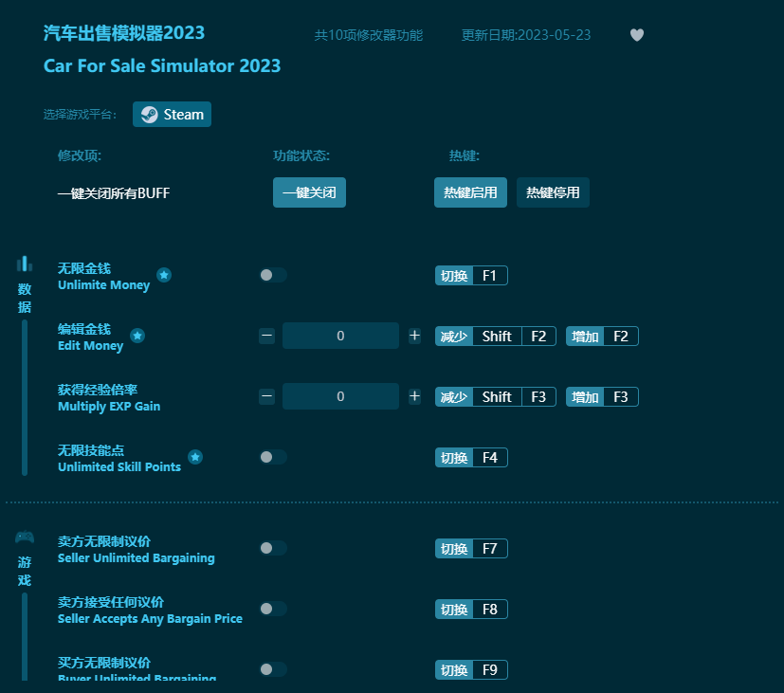Viewport: 784px width, 693px height.
Task: Click the 热键 column header
Action: pyautogui.click(x=465, y=155)
